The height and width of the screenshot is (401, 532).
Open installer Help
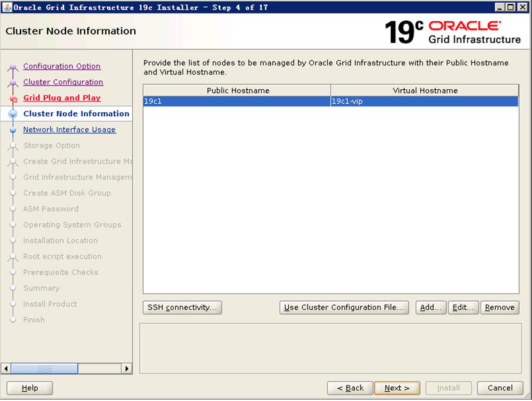30,388
